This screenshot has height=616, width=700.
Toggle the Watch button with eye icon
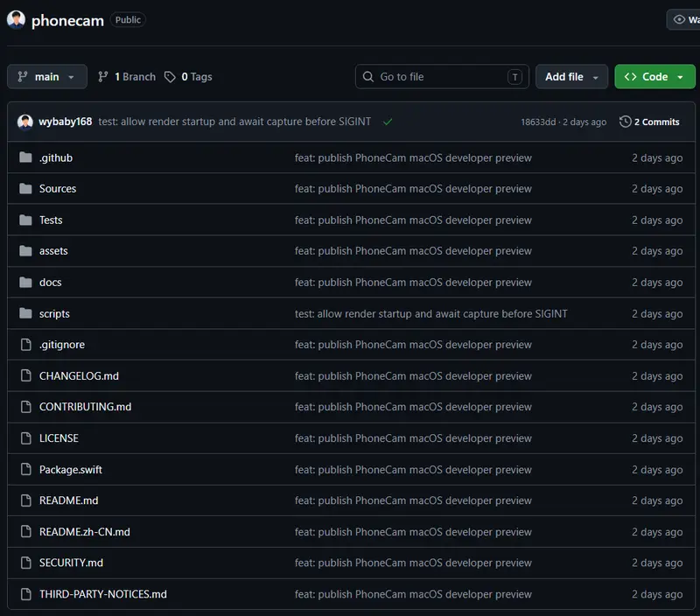point(683,19)
